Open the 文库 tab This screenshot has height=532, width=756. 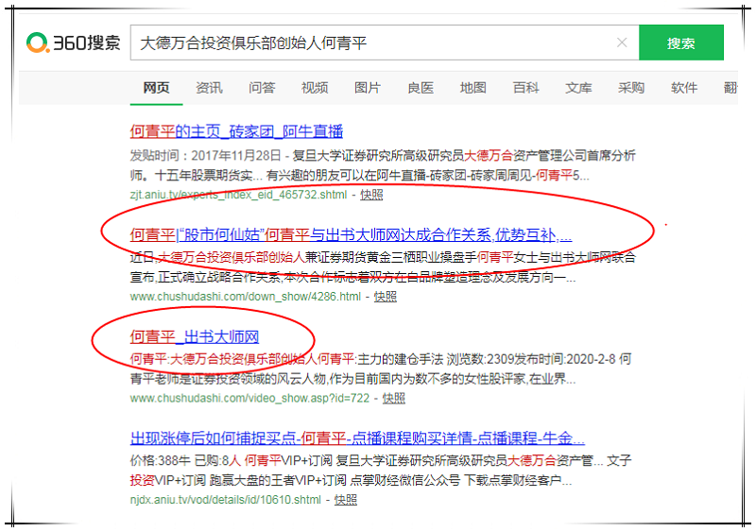[x=579, y=88]
